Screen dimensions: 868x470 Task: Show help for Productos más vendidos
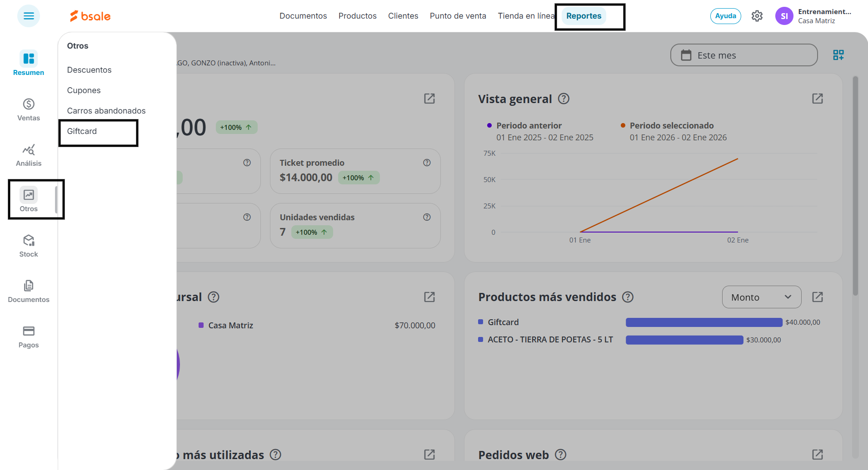point(628,297)
